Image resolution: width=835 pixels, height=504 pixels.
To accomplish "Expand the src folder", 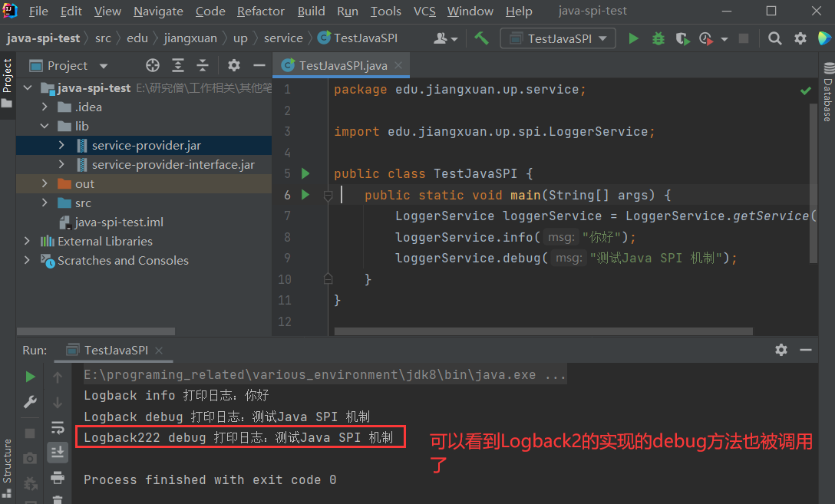I will tap(45, 203).
